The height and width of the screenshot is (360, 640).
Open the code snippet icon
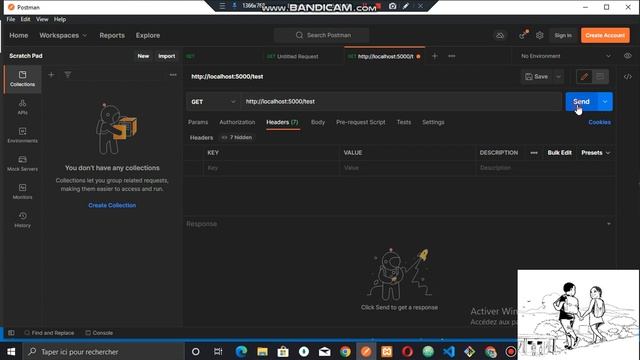(628, 77)
